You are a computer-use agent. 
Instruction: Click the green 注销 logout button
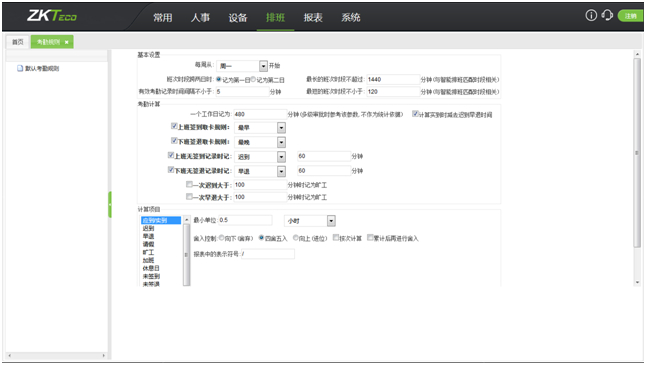(630, 16)
